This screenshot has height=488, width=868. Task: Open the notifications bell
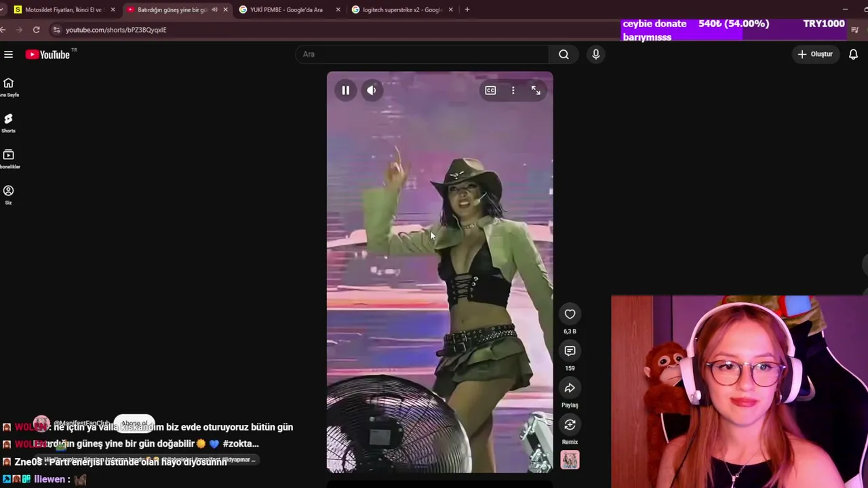853,54
